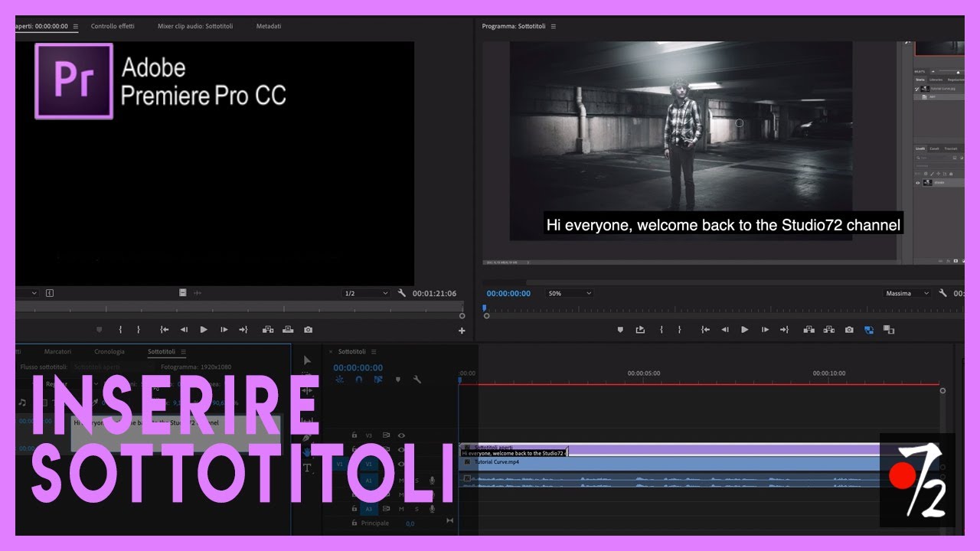Enable voice-over record on A3

(432, 509)
